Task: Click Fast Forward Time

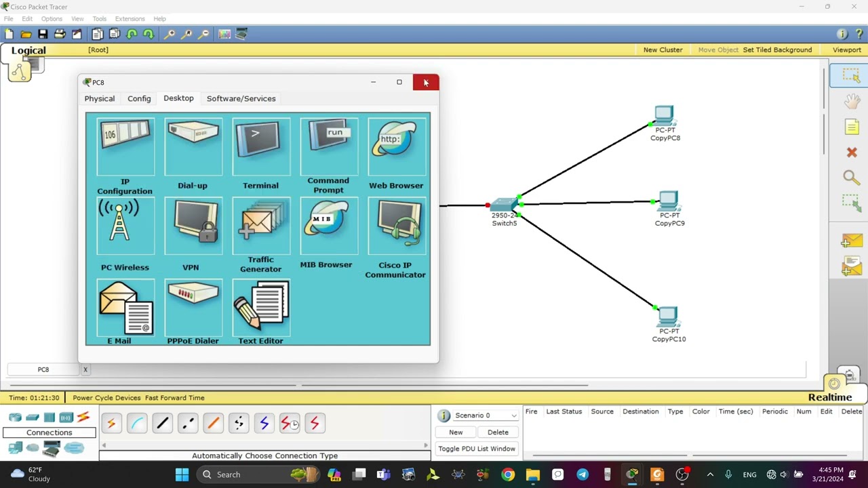Action: (x=174, y=398)
